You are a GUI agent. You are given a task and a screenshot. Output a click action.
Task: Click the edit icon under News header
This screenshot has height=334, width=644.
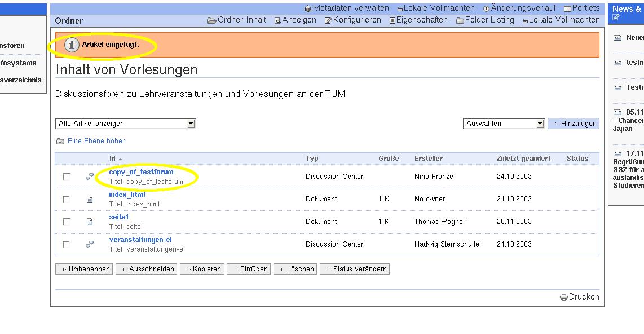(616, 17)
